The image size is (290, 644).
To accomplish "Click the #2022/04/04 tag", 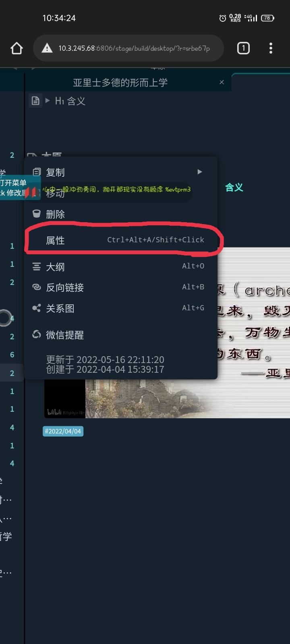I will [63, 431].
